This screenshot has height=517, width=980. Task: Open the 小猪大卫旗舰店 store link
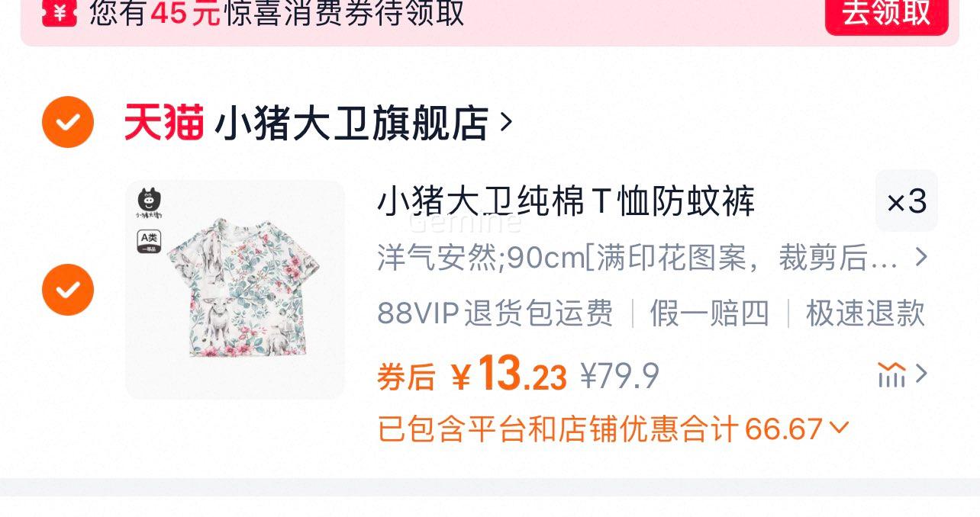coord(351,123)
